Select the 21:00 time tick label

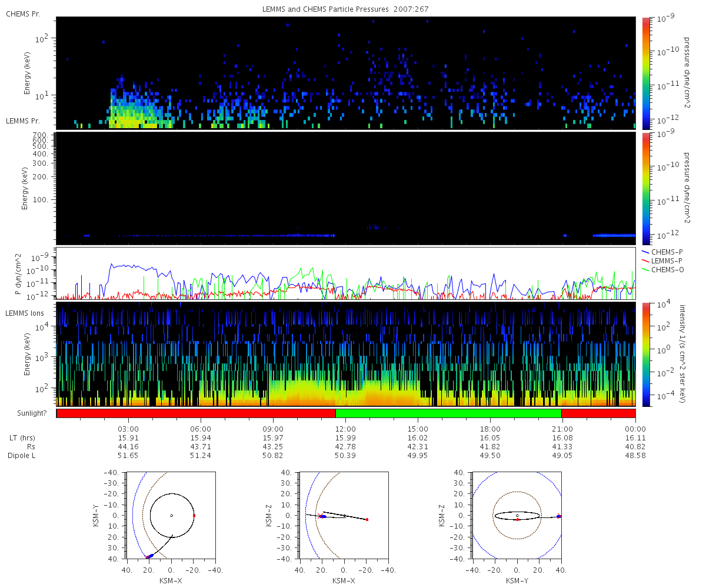click(x=562, y=429)
